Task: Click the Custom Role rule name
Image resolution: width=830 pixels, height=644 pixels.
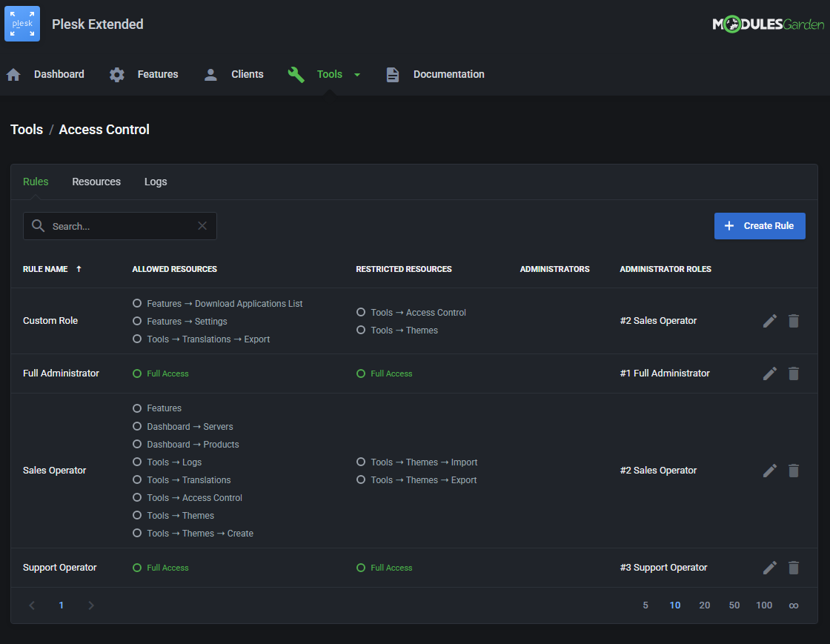Action: pos(50,321)
